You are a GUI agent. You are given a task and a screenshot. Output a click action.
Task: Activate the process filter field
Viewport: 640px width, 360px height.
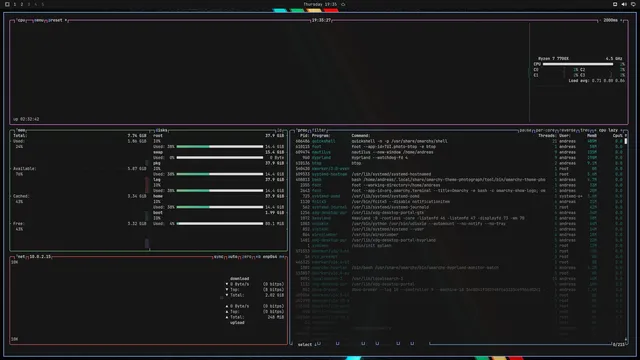(x=320, y=130)
